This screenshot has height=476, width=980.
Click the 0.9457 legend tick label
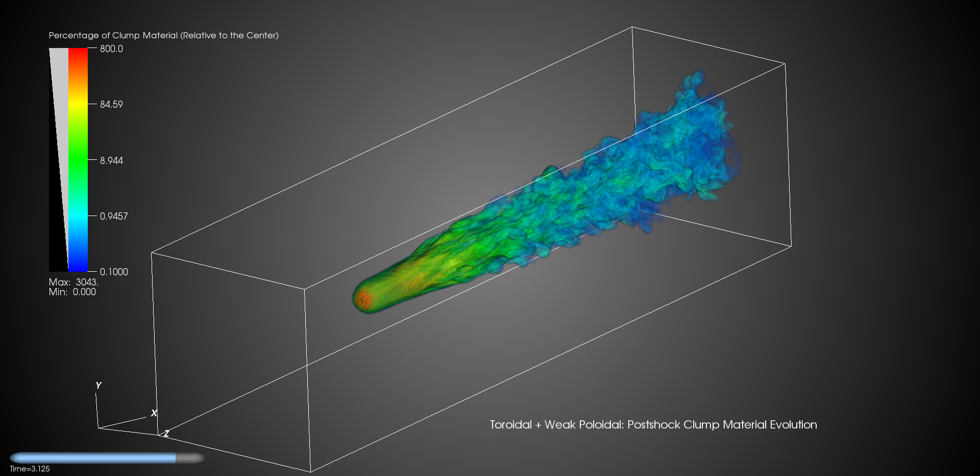click(x=114, y=216)
